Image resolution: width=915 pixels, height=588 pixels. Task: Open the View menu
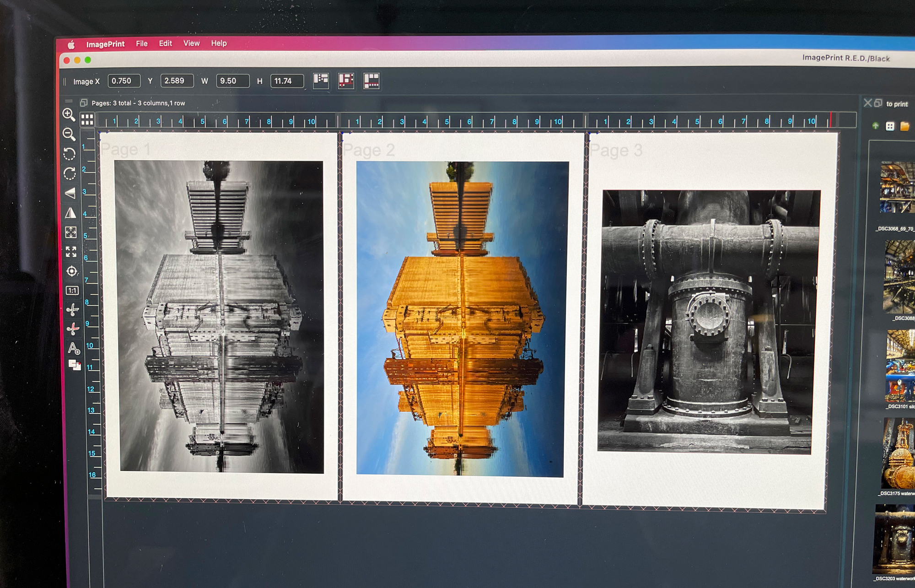coord(191,43)
